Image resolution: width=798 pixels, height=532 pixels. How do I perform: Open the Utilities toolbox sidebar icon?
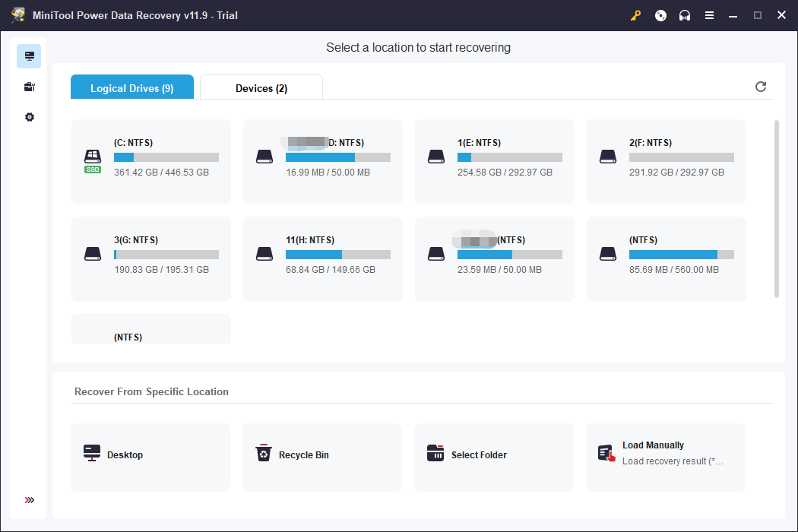[x=30, y=87]
